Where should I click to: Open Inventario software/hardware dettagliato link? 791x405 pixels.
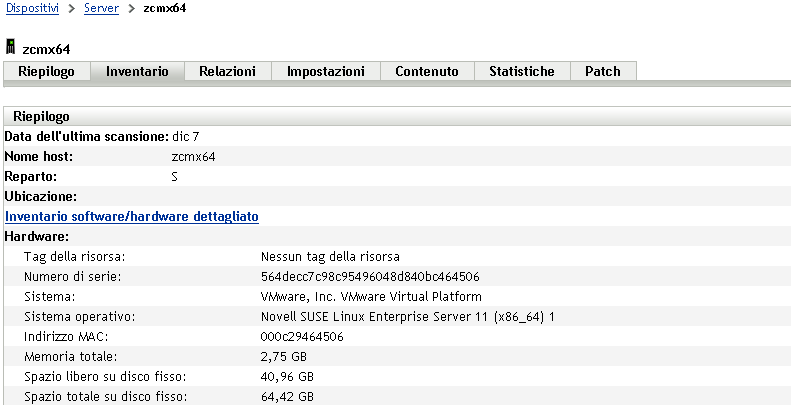coord(132,216)
